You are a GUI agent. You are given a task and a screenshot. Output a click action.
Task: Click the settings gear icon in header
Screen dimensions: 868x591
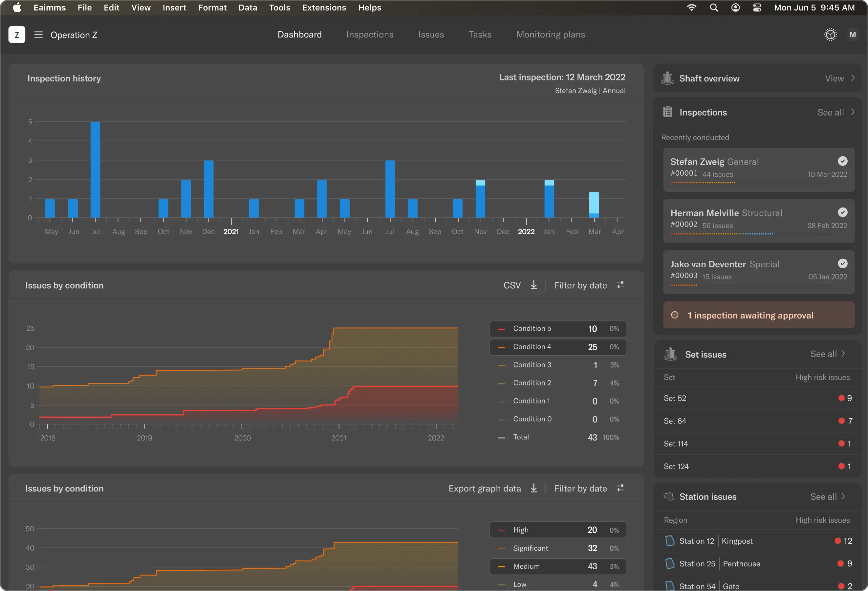(x=830, y=35)
